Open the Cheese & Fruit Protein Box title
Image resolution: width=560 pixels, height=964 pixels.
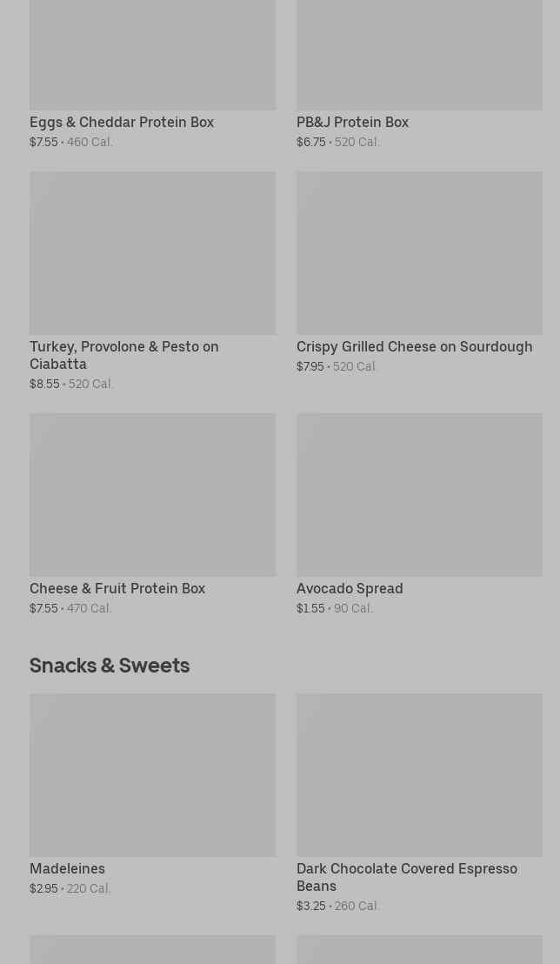(x=117, y=589)
